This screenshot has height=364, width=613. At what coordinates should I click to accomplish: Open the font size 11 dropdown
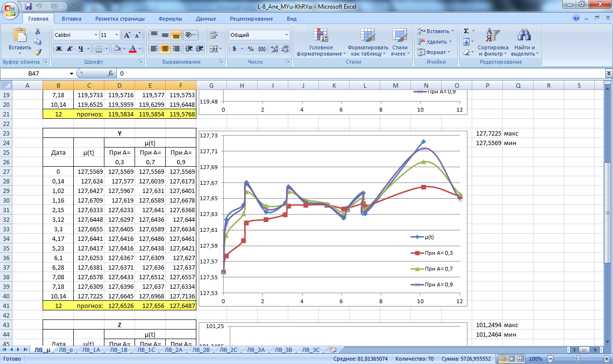click(116, 35)
